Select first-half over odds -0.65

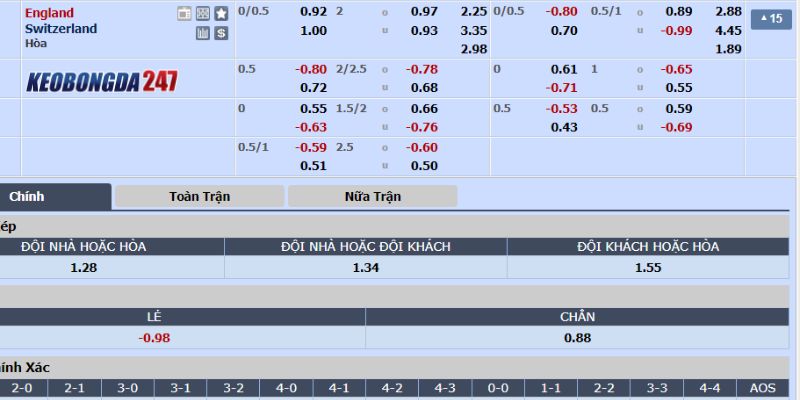(x=677, y=69)
